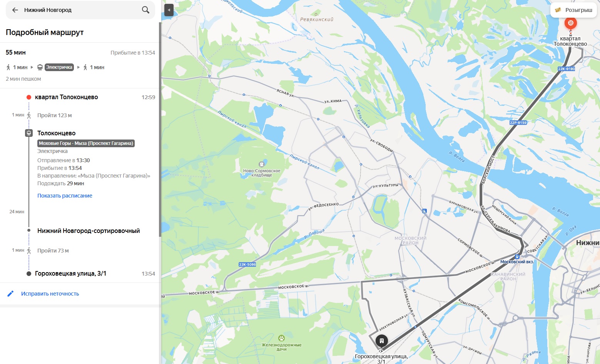The width and height of the screenshot is (600, 364).
Task: Click the pencil icon for reporting inaccuracy
Action: 11,294
